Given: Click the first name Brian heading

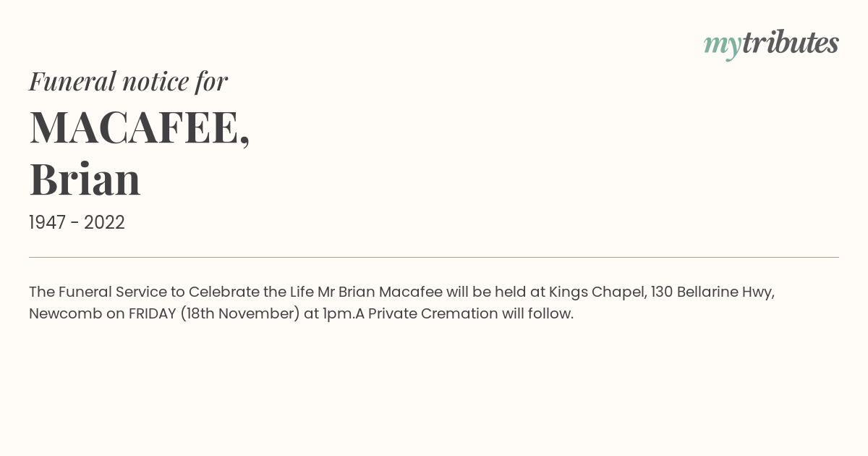Looking at the screenshot, I should [x=85, y=179].
